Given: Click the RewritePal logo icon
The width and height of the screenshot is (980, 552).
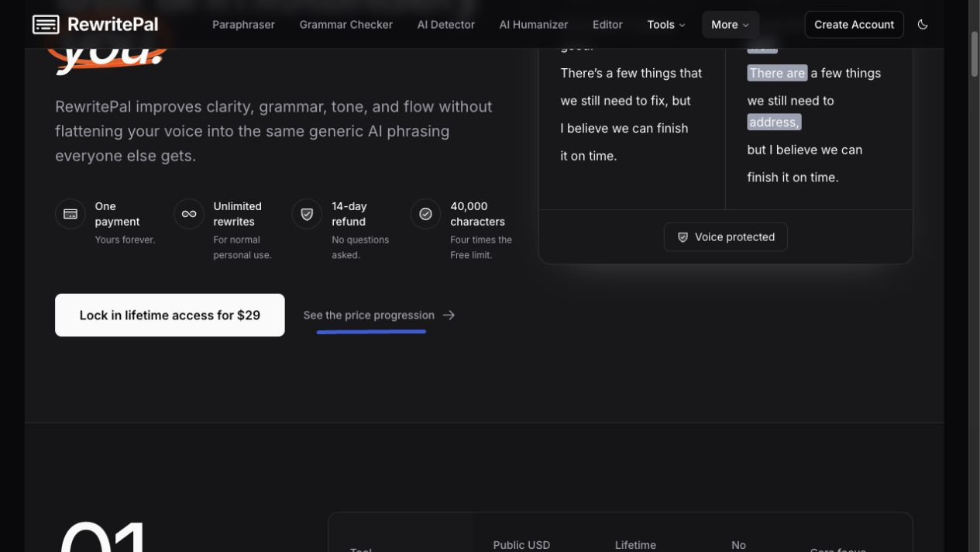Looking at the screenshot, I should tap(46, 25).
